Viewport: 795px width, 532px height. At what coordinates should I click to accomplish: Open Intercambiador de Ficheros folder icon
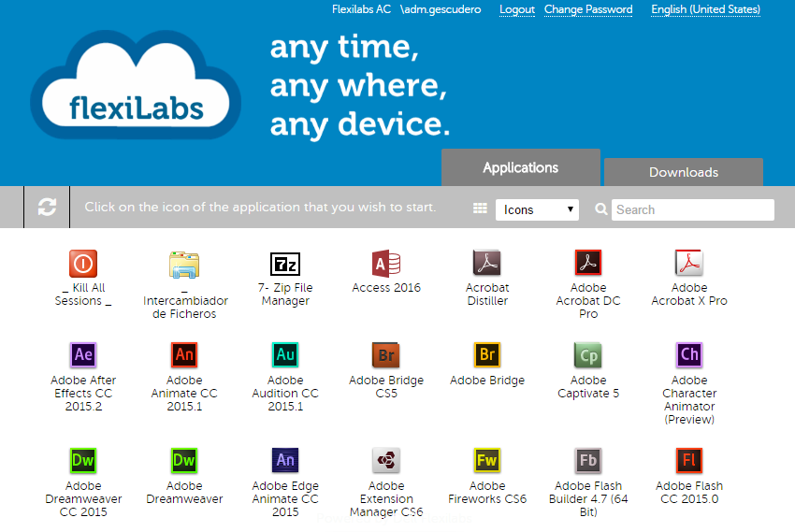[184, 264]
